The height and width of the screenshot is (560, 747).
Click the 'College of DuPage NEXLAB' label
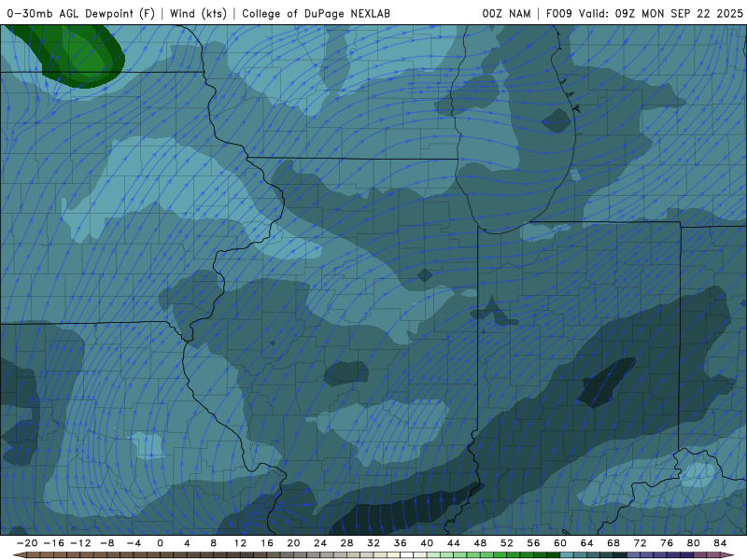click(316, 13)
